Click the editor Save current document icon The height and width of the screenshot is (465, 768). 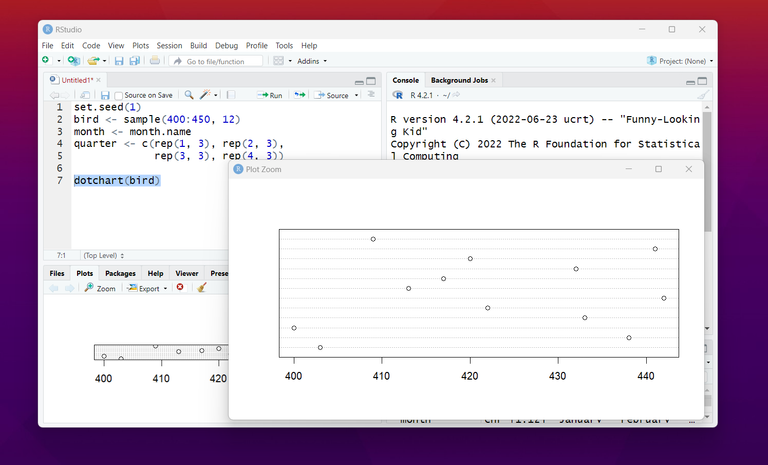click(105, 95)
